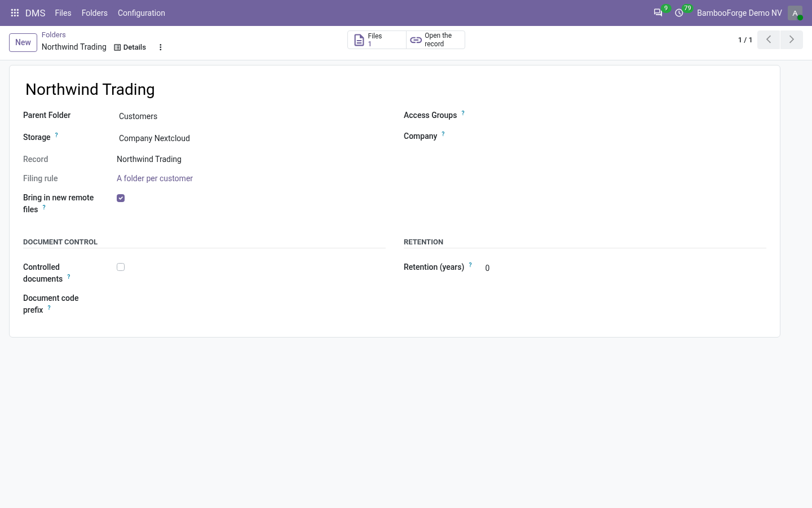
Task: Go to the previous record arrow
Action: pyautogui.click(x=769, y=40)
